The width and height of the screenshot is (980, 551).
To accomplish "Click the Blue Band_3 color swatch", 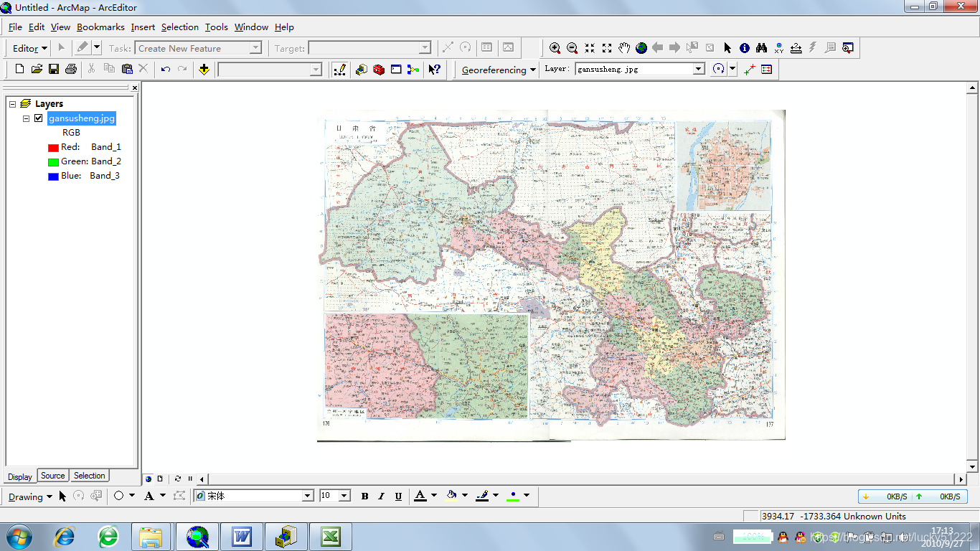I will 53,176.
